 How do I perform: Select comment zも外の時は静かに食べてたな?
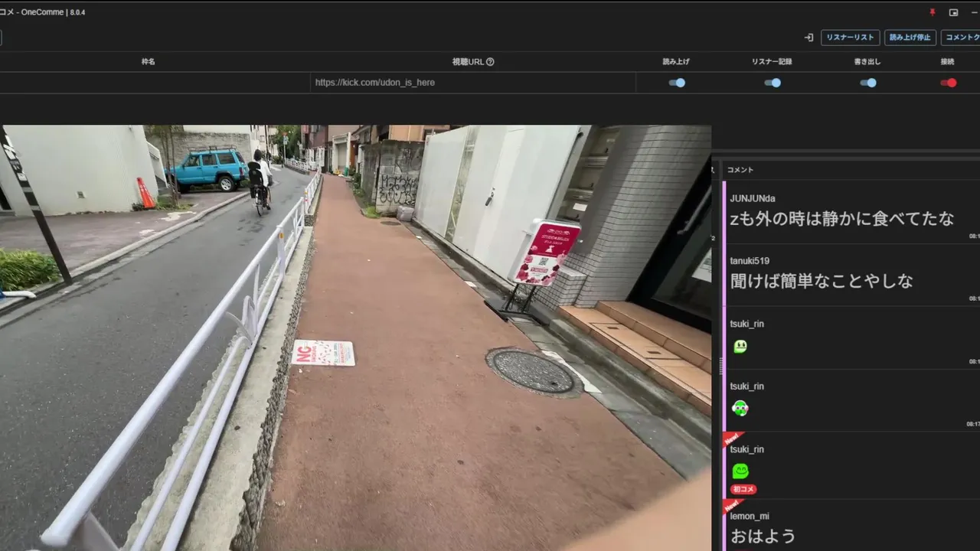coord(842,219)
